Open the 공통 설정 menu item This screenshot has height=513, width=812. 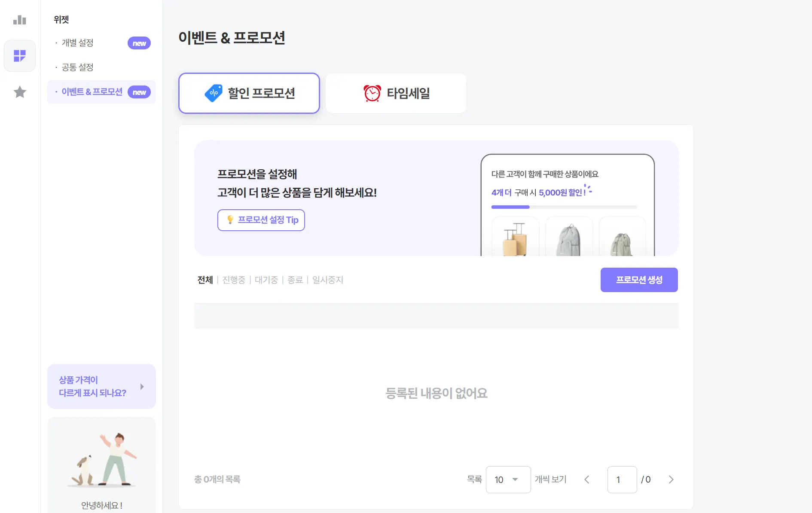pyautogui.click(x=77, y=67)
